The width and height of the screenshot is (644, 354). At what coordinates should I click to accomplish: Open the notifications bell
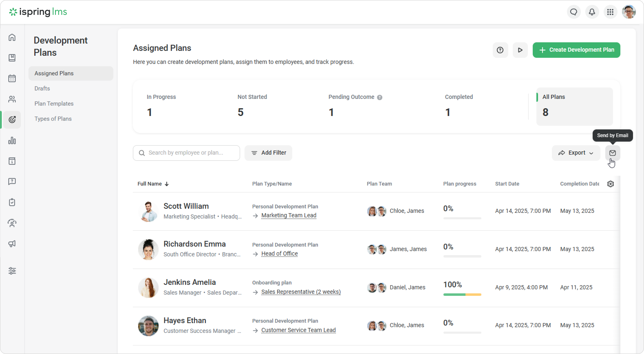[x=592, y=12]
